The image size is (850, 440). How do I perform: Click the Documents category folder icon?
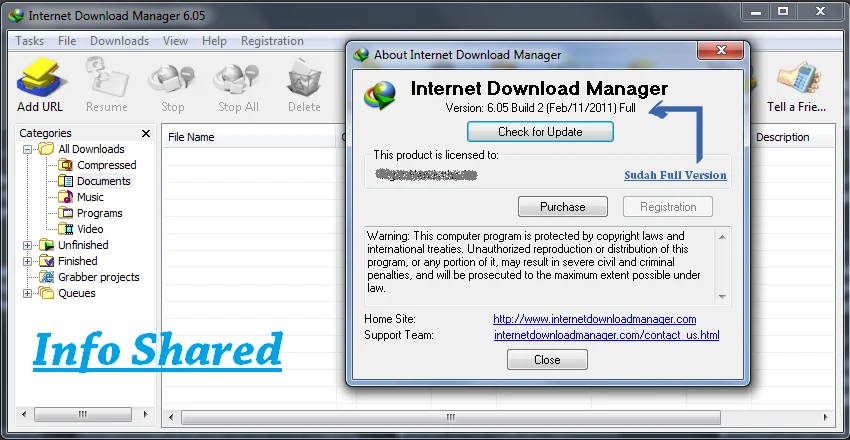66,181
